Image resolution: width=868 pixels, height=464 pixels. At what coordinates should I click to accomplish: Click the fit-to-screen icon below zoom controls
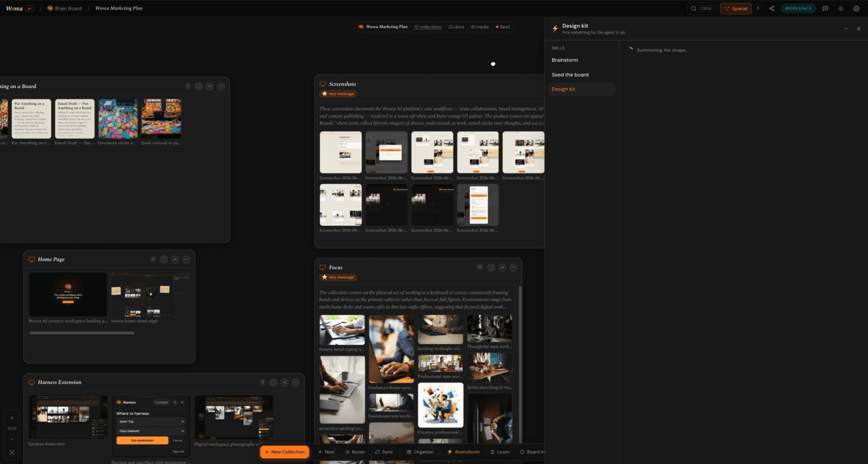[12, 451]
